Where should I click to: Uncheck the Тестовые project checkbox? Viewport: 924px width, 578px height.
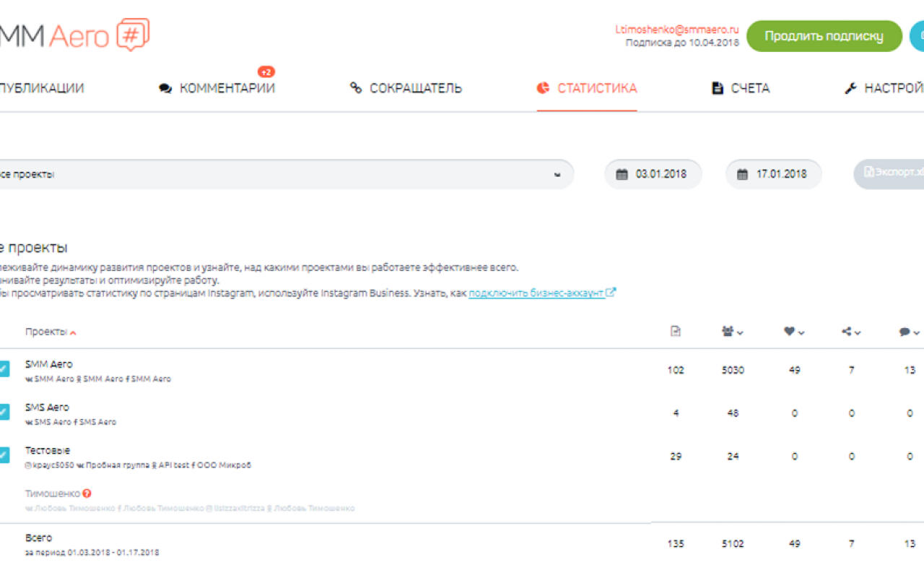(x=4, y=455)
